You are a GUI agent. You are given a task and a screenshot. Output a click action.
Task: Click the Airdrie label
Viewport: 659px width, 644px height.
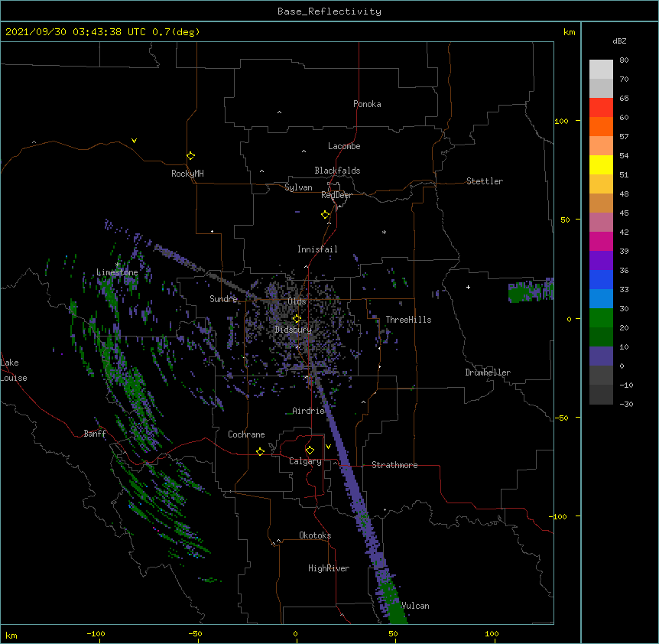(309, 411)
